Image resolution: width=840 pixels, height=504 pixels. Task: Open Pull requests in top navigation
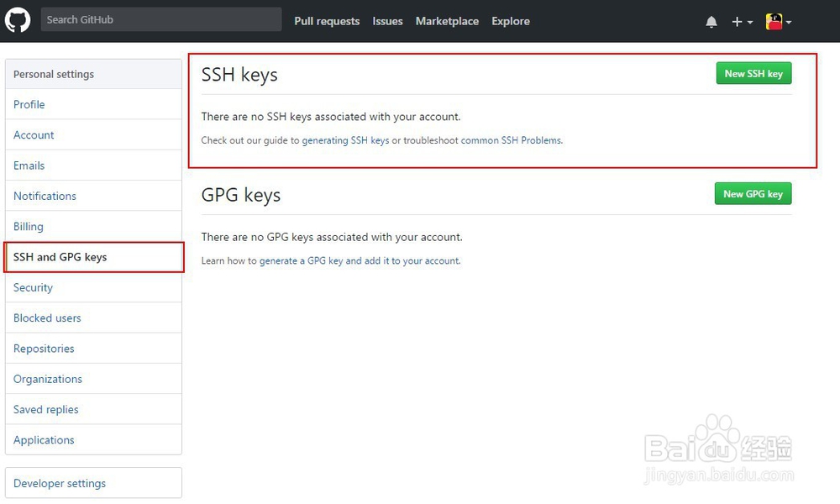[327, 21]
